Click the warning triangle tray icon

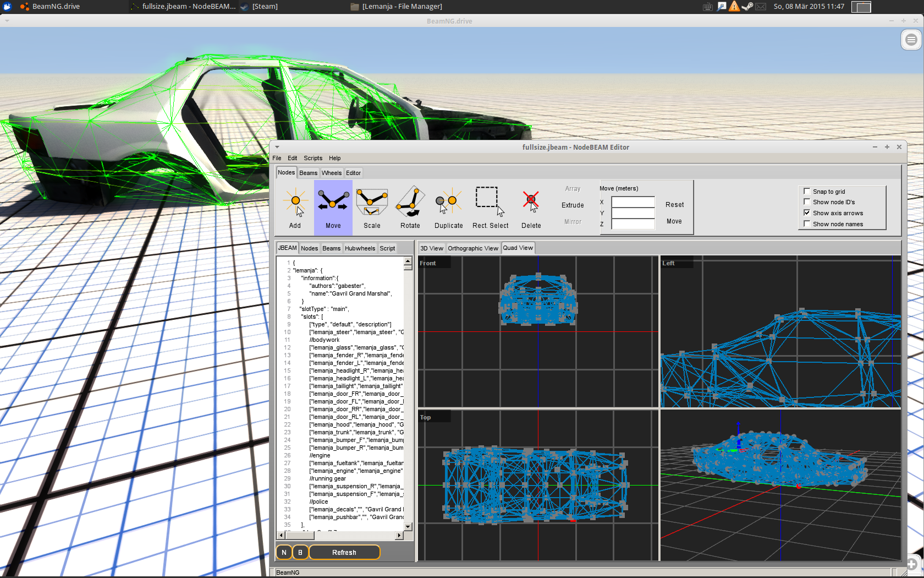(x=734, y=7)
